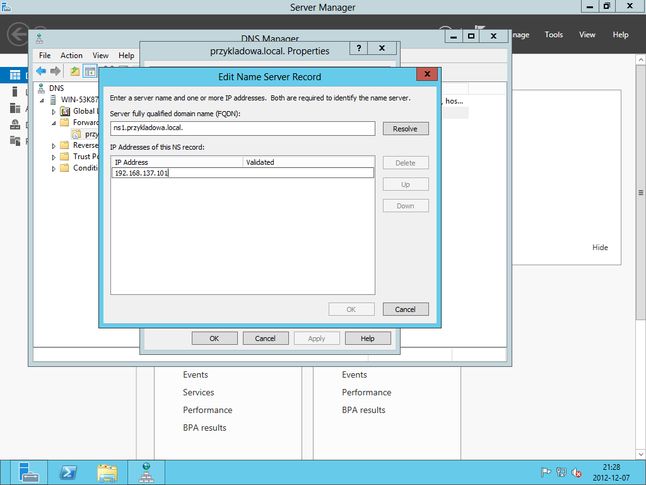
Task: Click Action Center flag in system tray
Action: (545, 472)
